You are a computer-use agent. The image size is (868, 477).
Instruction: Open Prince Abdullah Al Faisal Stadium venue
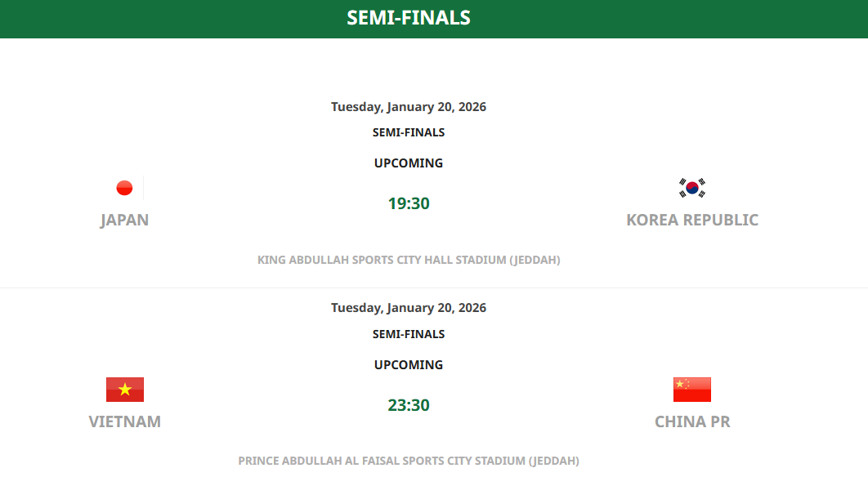coord(409,461)
